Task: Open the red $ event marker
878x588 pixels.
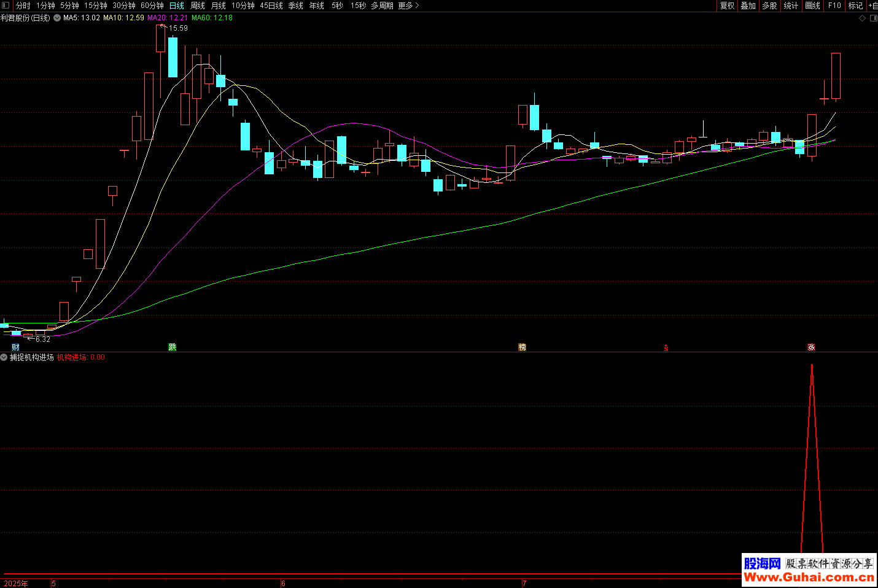Action: (666, 348)
